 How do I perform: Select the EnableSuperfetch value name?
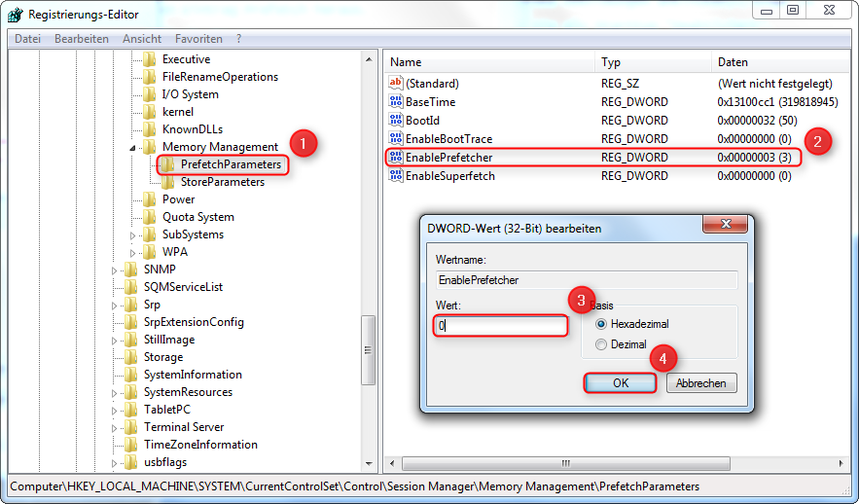(450, 176)
